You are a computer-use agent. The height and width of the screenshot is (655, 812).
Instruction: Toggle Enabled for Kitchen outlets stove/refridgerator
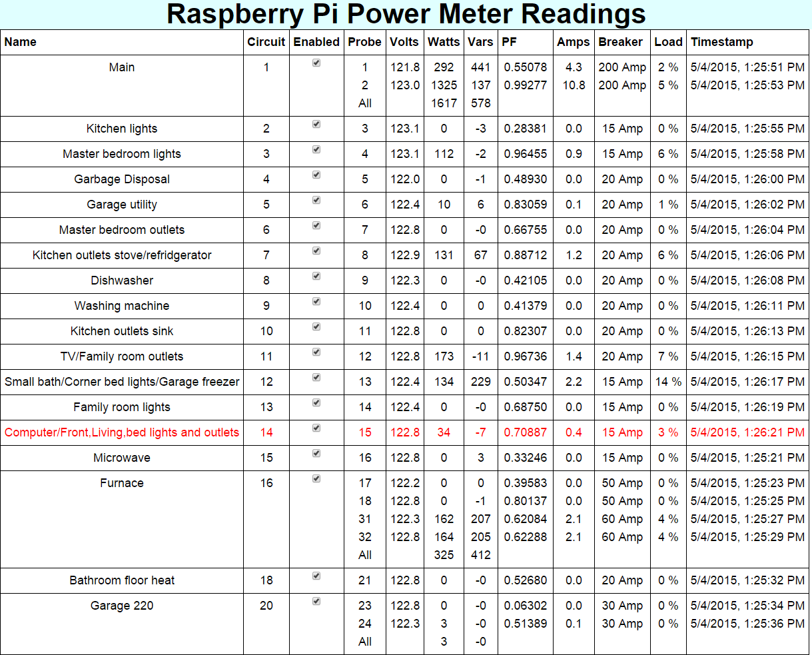coord(316,251)
